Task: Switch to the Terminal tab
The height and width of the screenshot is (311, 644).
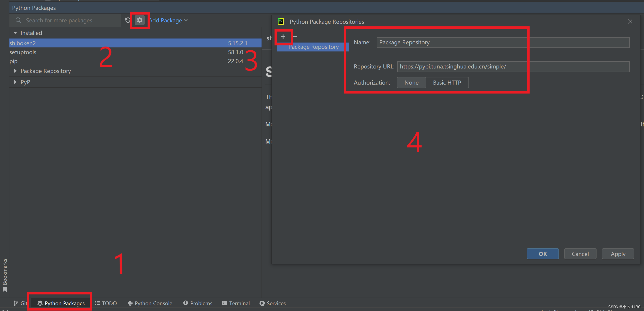Action: [x=236, y=303]
